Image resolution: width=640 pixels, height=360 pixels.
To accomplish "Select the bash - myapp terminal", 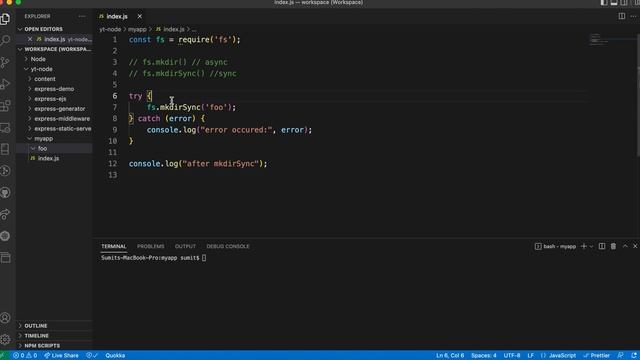I will tap(555, 247).
